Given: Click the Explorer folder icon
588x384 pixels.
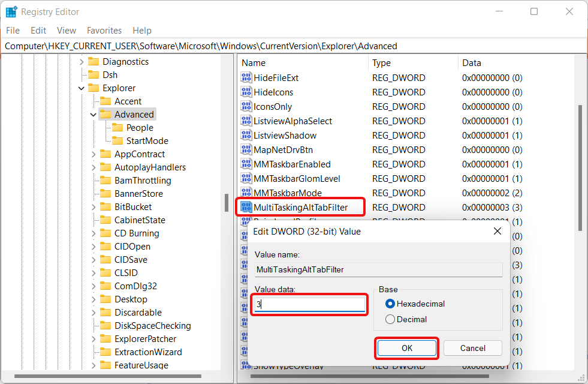Looking at the screenshot, I should coord(94,88).
